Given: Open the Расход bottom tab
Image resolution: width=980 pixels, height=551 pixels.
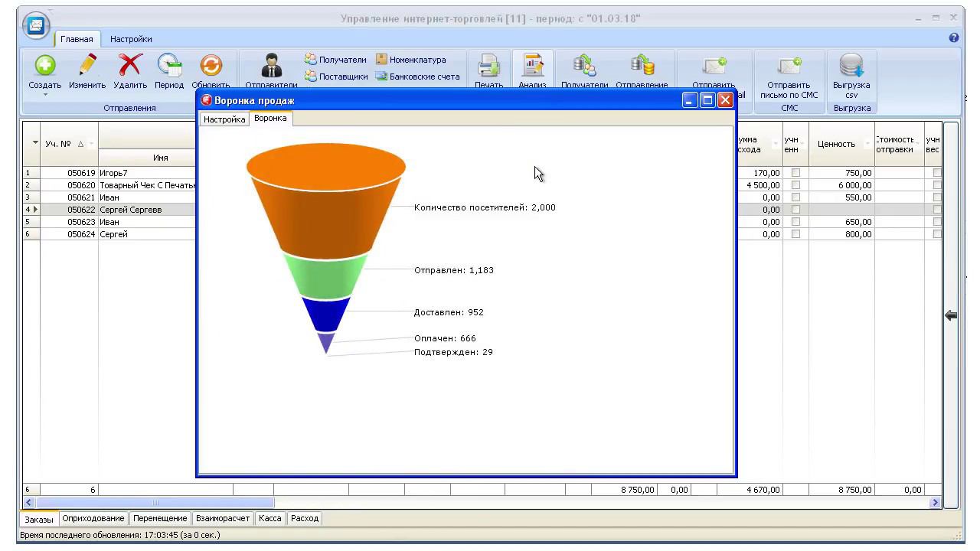Looking at the screenshot, I should tap(305, 518).
